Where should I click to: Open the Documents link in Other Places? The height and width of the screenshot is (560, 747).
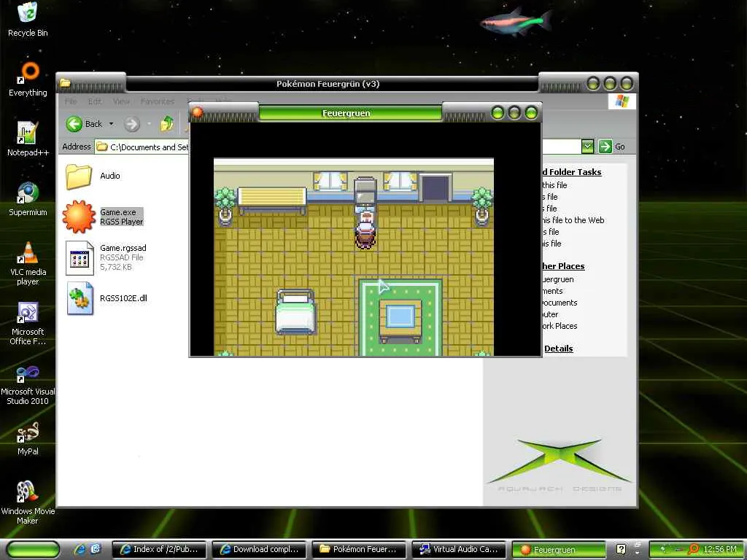560,303
